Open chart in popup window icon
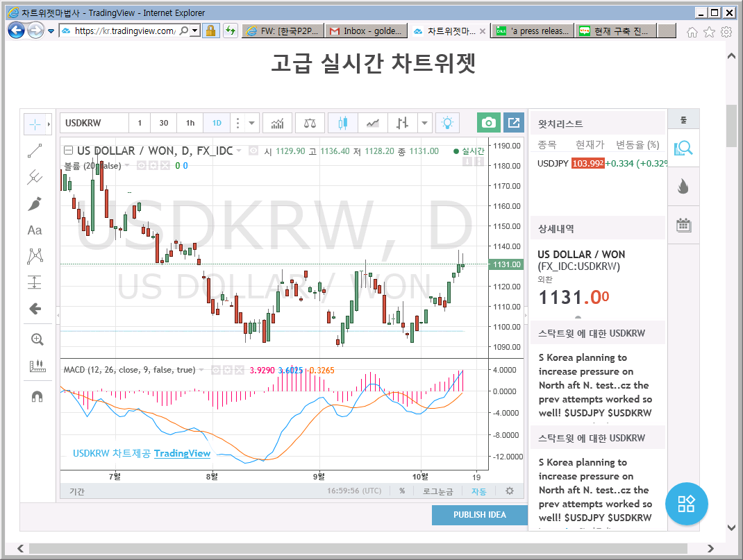743x560 pixels. (514, 123)
